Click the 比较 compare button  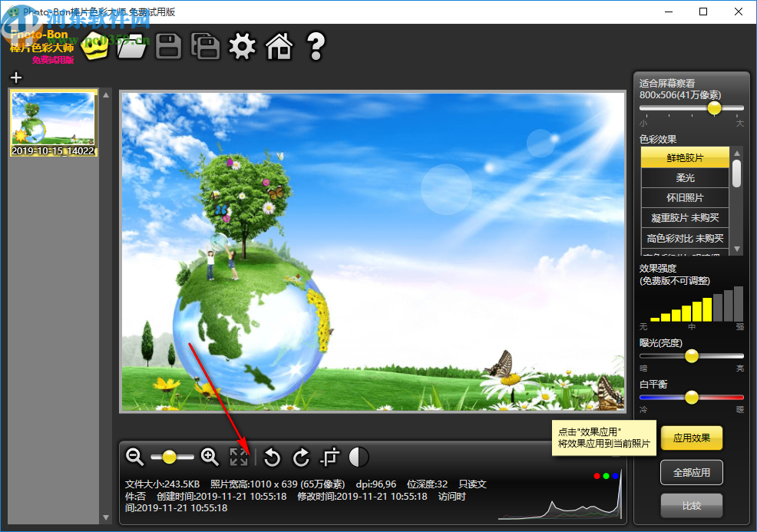[x=691, y=505]
